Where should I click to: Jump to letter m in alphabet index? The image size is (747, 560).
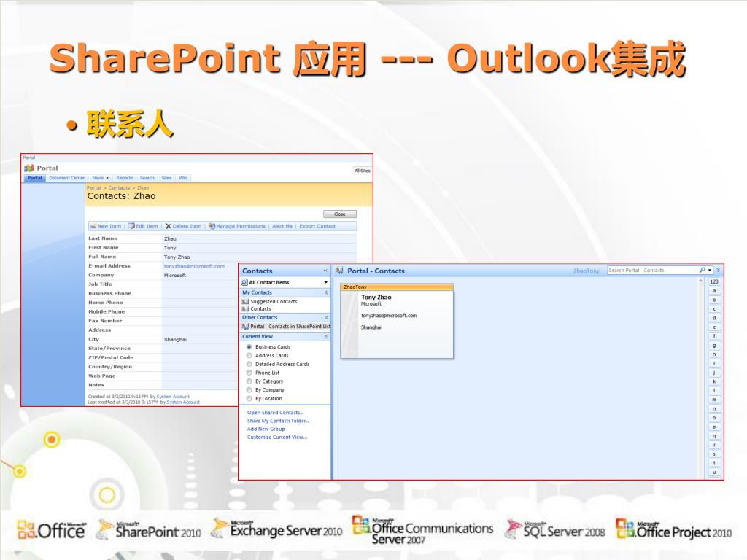713,400
